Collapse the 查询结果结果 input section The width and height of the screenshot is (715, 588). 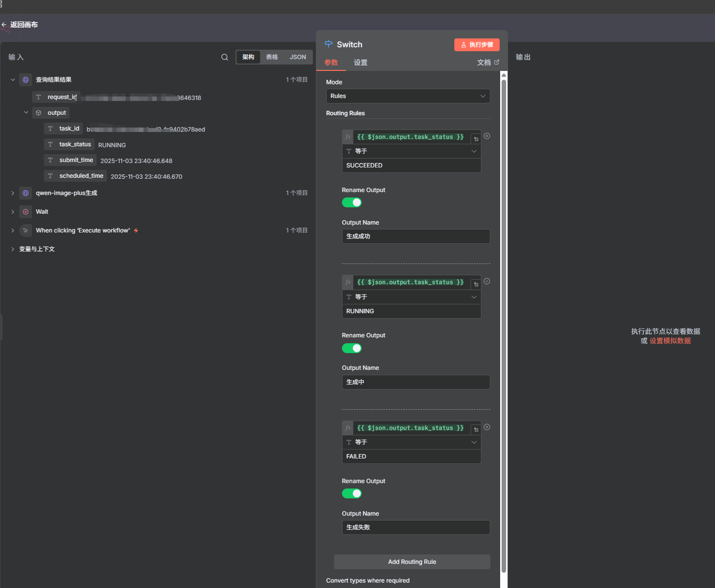(13, 80)
